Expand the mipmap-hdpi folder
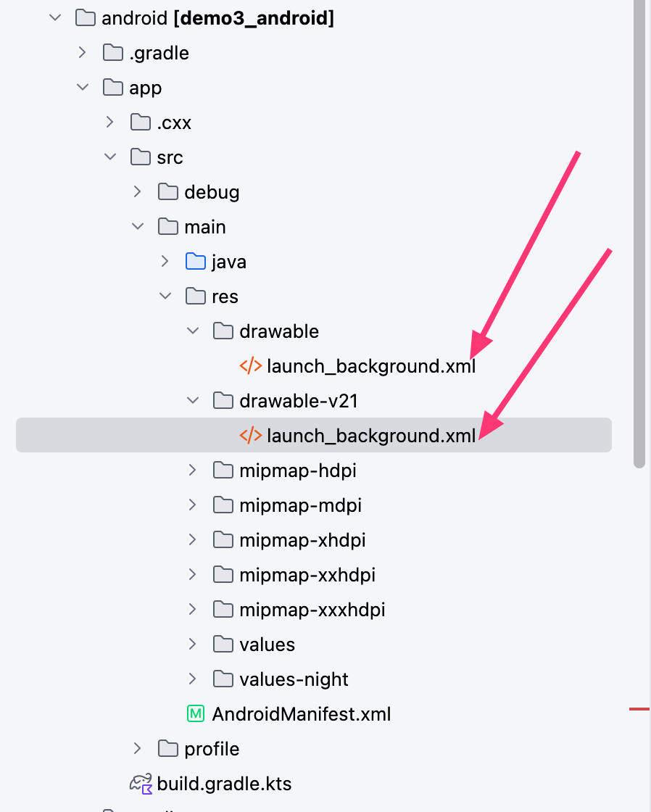 coord(193,471)
